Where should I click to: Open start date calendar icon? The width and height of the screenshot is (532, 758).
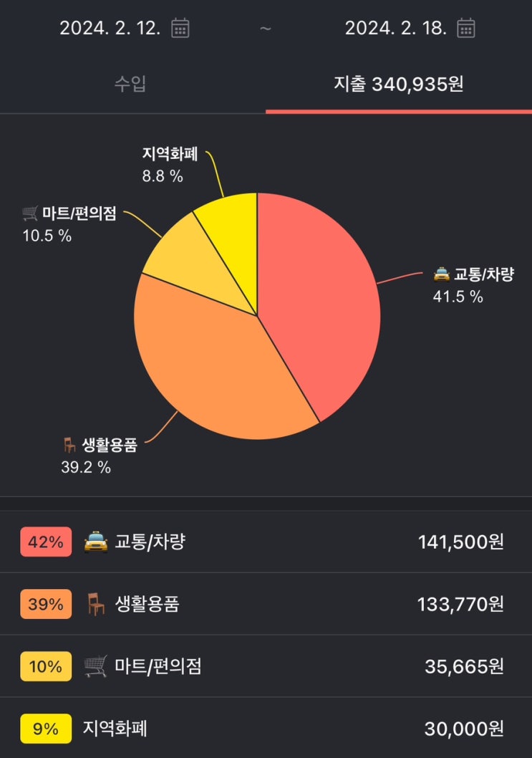coord(180,28)
